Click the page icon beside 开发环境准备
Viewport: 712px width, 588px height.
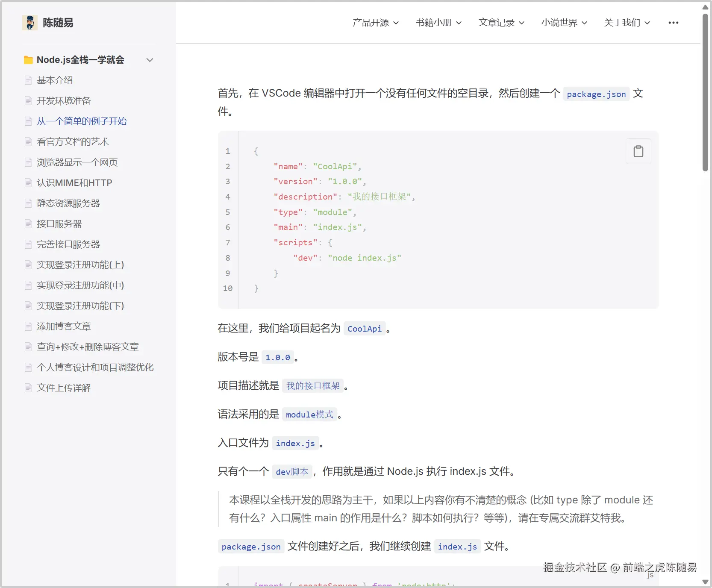tap(28, 101)
